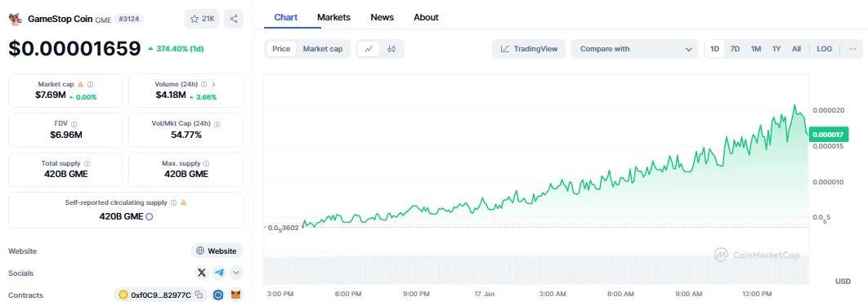Copy the contract address 0xf0C9...82977C
Screen dimensions: 868x306
point(199,295)
